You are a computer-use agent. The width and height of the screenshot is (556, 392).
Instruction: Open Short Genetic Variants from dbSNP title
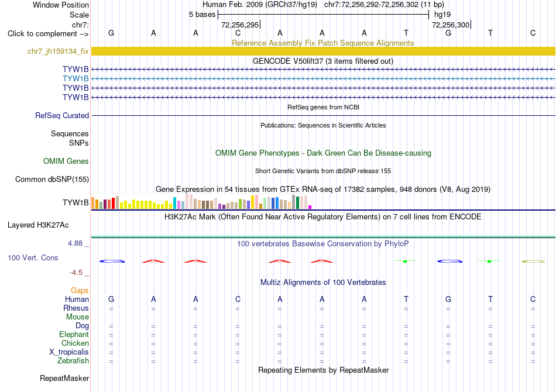click(323, 171)
